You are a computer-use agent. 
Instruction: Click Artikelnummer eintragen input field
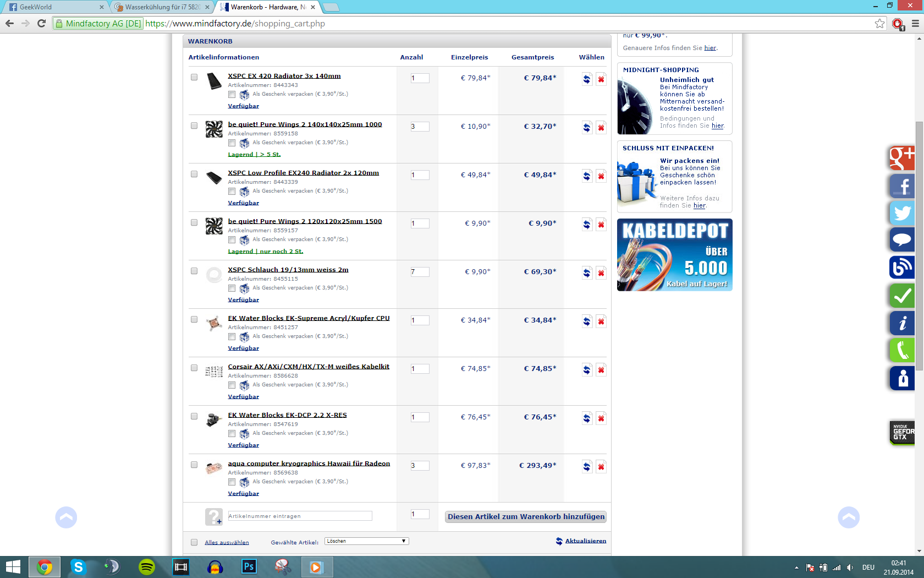(300, 516)
